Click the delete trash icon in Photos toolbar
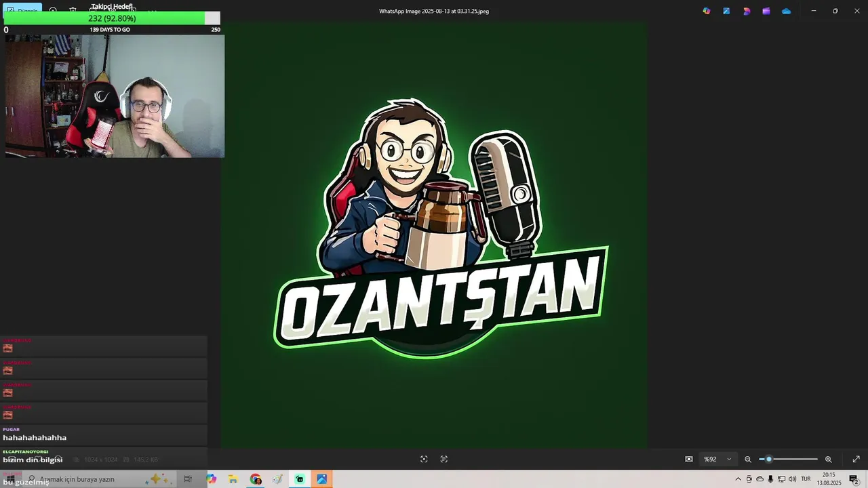Screen dimensions: 868x488 tap(73, 11)
